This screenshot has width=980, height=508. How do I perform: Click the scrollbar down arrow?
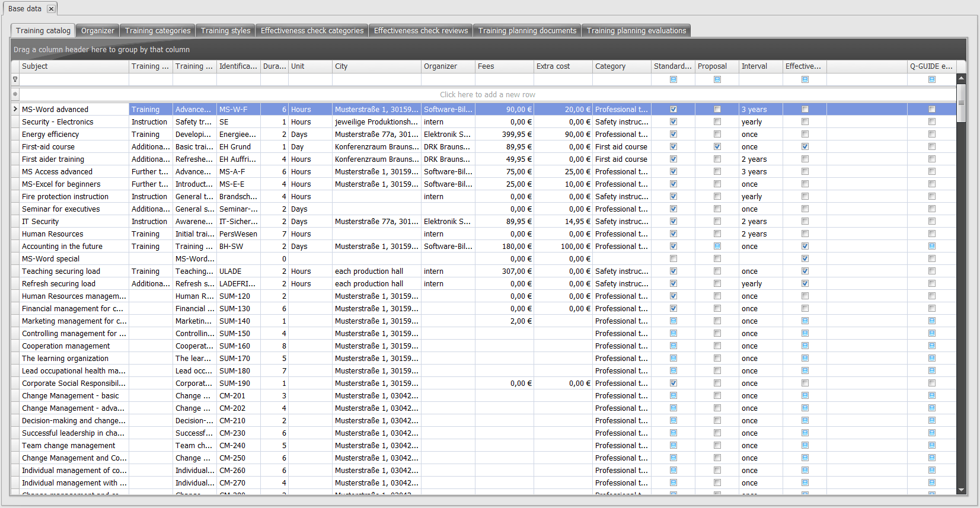(x=961, y=490)
